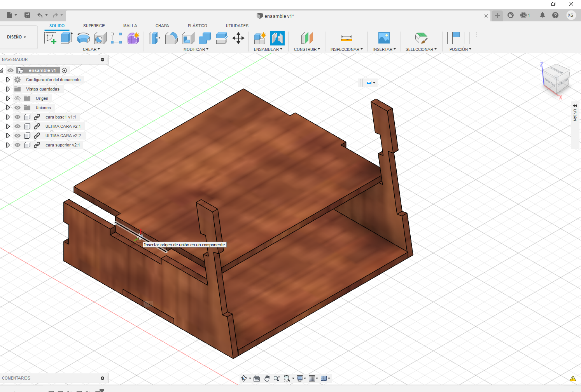581x392 pixels.
Task: Select the Move/Copy arrows tool
Action: point(238,38)
